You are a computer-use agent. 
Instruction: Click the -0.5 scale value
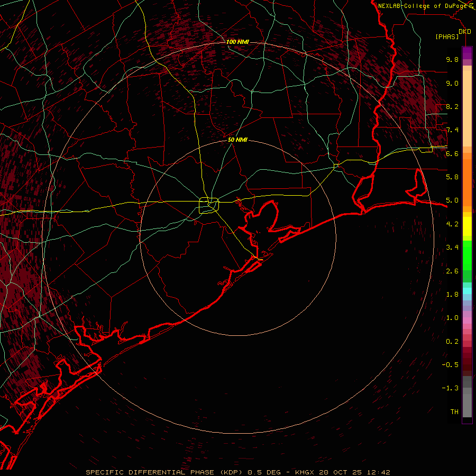pyautogui.click(x=450, y=365)
